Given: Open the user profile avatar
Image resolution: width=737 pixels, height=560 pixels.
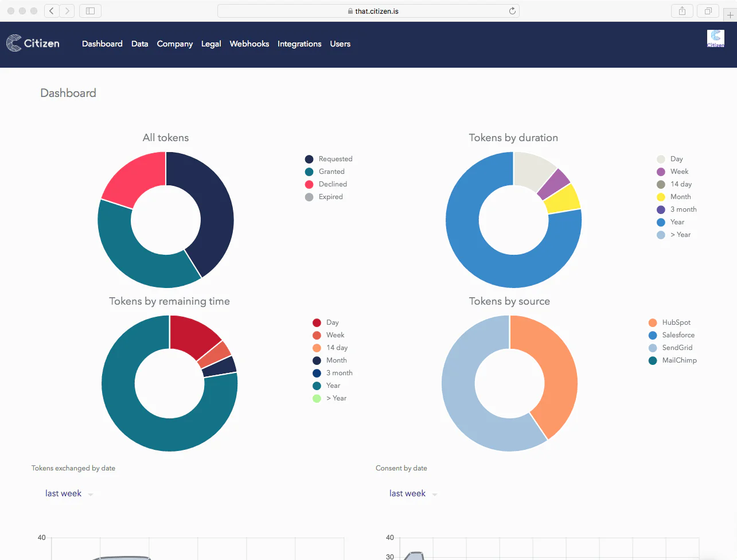Looking at the screenshot, I should pos(715,38).
